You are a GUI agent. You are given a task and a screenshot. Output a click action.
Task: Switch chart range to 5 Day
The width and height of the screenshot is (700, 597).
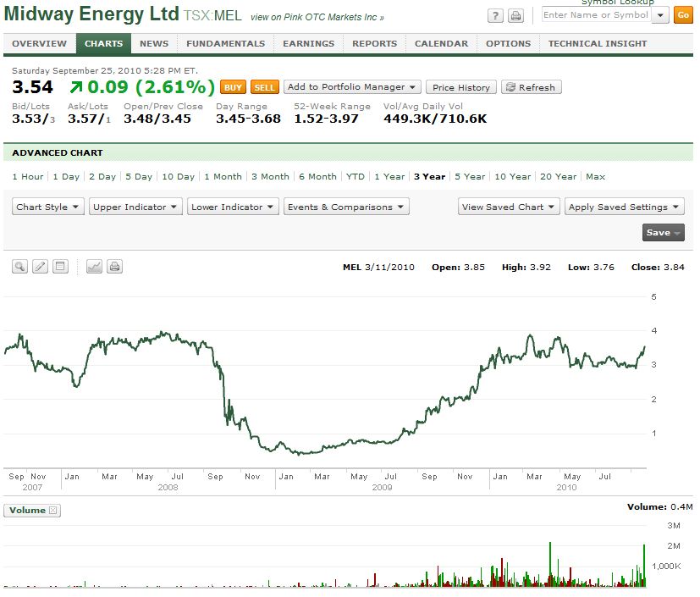click(x=139, y=176)
